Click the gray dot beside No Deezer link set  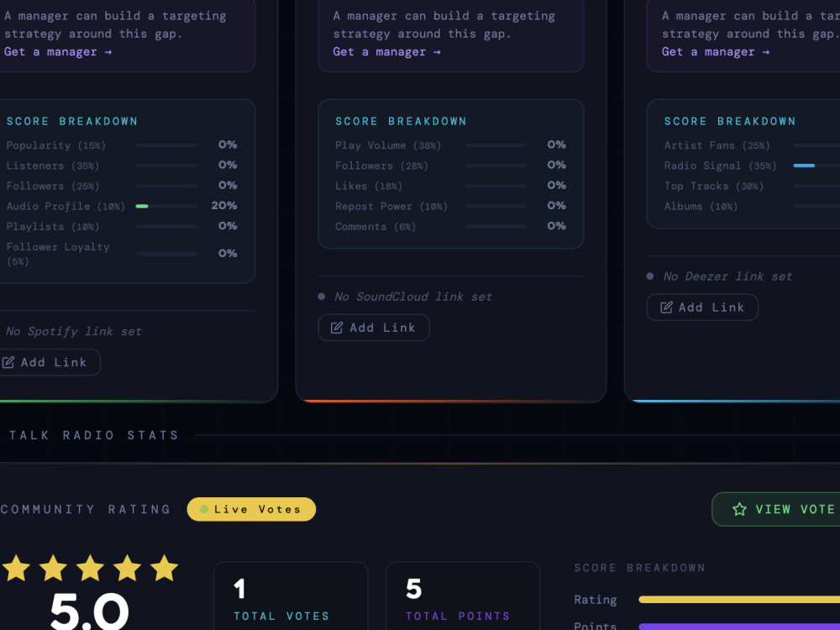point(650,276)
